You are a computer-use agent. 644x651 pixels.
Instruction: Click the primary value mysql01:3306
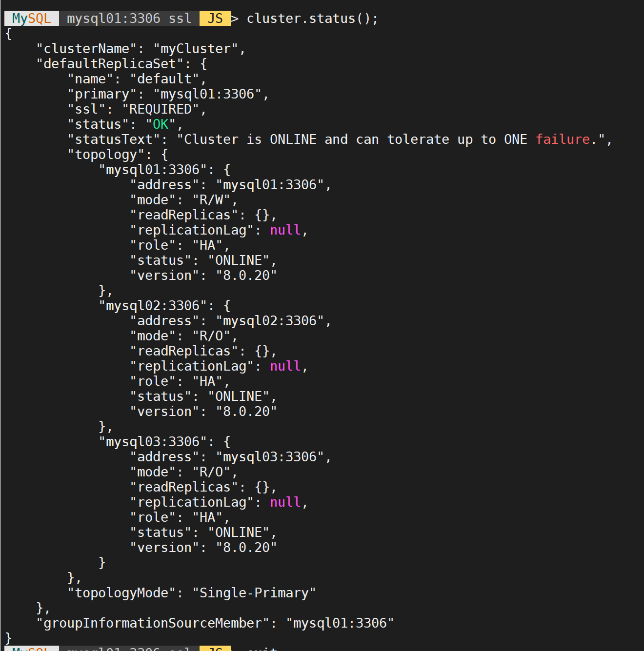[x=207, y=94]
